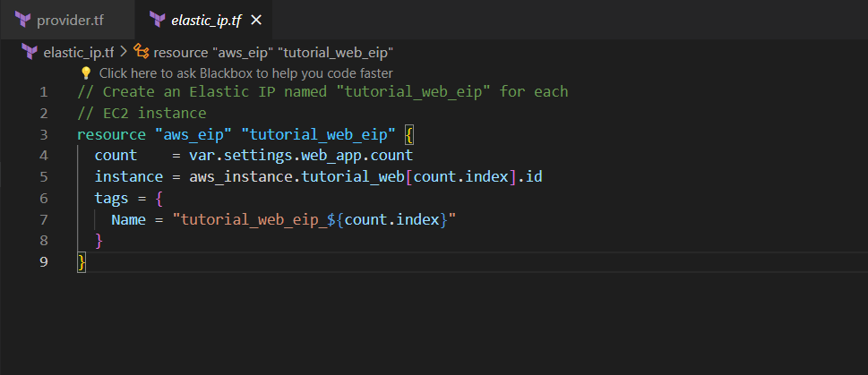Viewport: 868px width, 375px height.
Task: Click the Blackbox lightbulb hint icon
Action: coord(86,72)
